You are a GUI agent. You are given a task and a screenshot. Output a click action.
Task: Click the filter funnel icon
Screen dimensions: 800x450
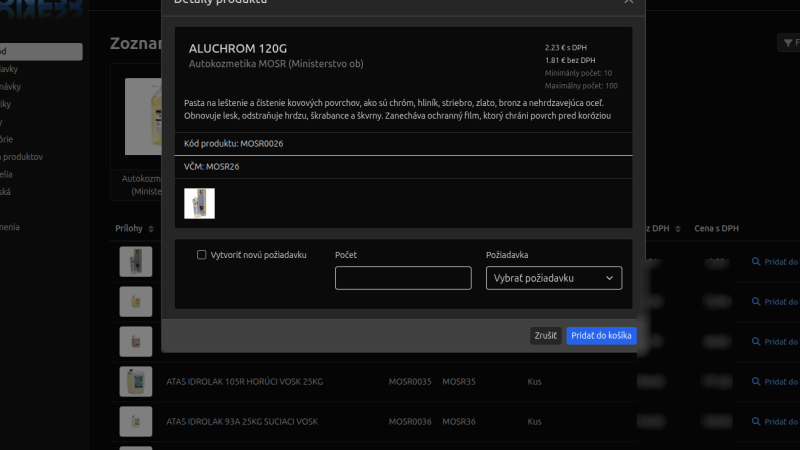tap(788, 43)
